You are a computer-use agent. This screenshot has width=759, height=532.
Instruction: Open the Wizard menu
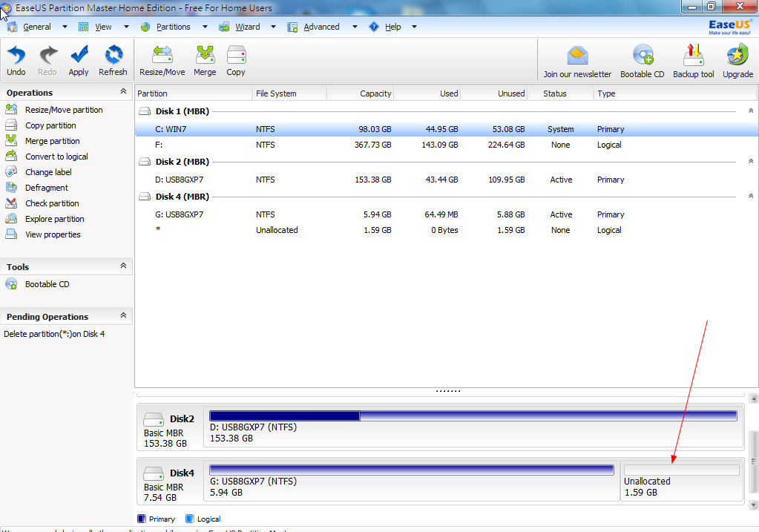tap(247, 27)
